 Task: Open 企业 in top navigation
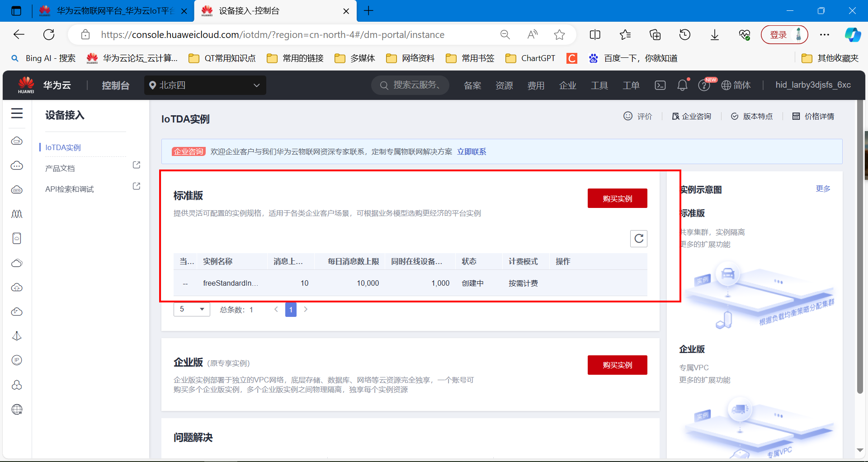coord(567,85)
